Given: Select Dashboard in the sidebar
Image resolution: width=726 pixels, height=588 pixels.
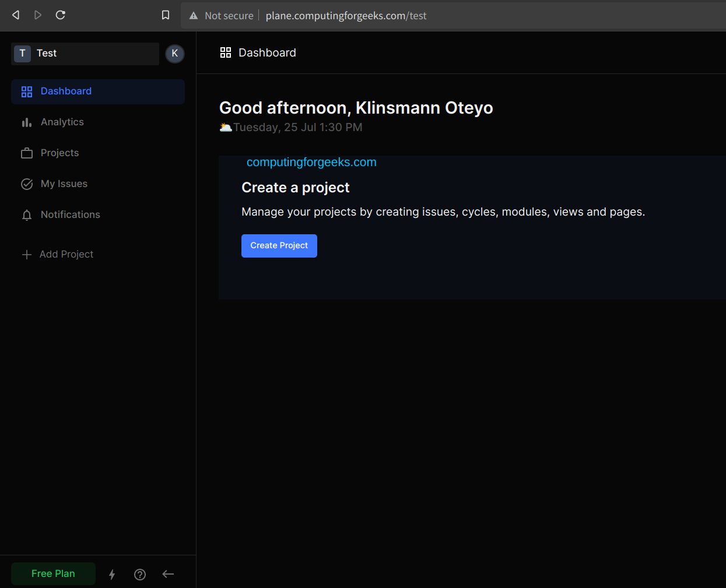Looking at the screenshot, I should [x=66, y=91].
